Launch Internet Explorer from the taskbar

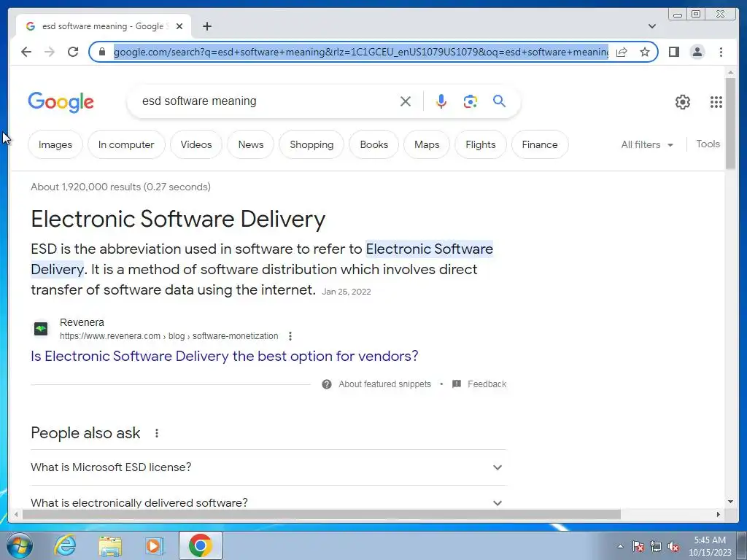click(x=65, y=545)
